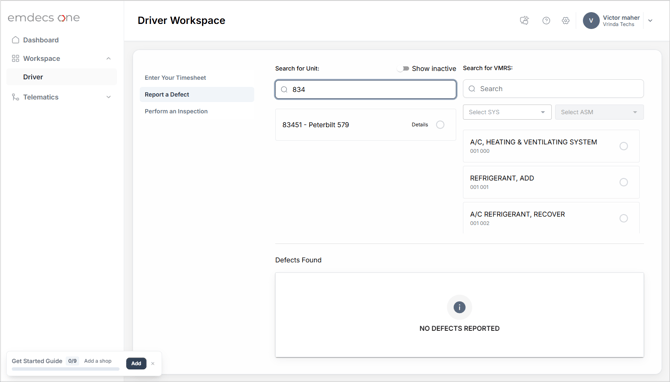Open the emdecs one logo home
This screenshot has height=382, width=670.
(44, 18)
